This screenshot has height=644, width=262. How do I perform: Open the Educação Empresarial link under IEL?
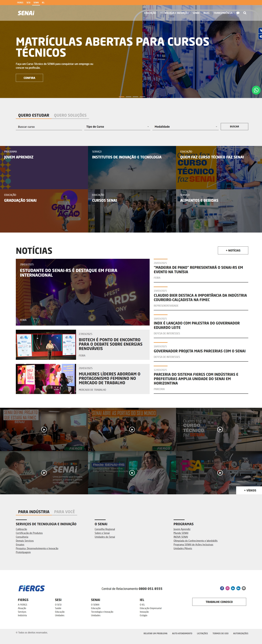(x=151, y=608)
